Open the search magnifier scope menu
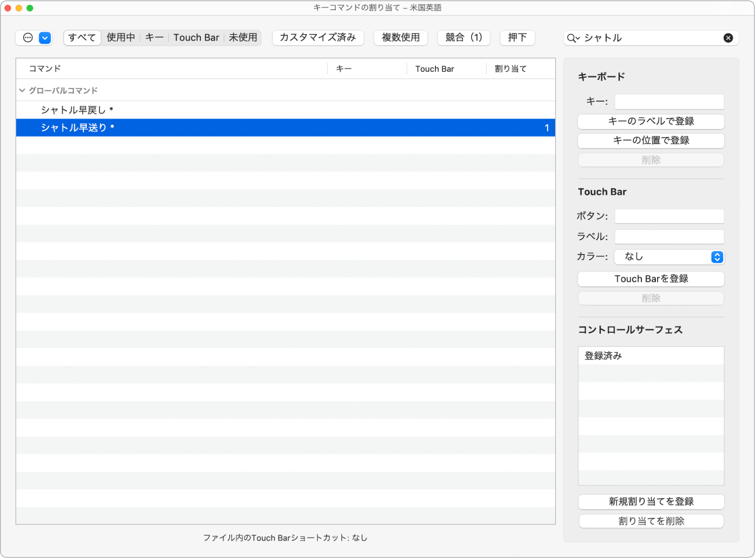 point(572,38)
